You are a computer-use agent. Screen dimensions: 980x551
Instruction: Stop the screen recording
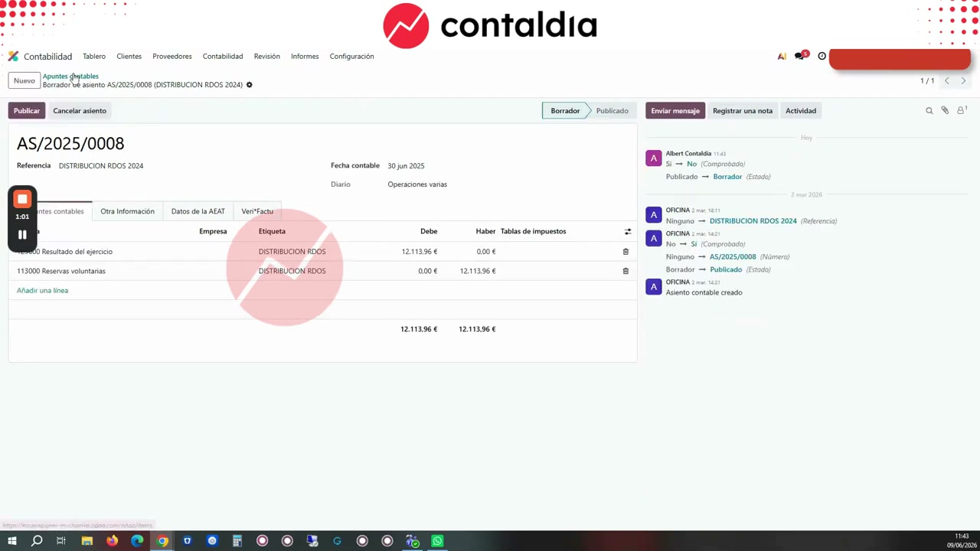pyautogui.click(x=22, y=199)
